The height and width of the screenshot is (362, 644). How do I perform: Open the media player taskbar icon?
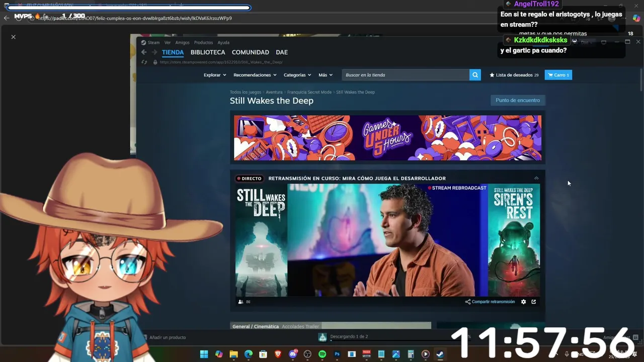(x=425, y=354)
